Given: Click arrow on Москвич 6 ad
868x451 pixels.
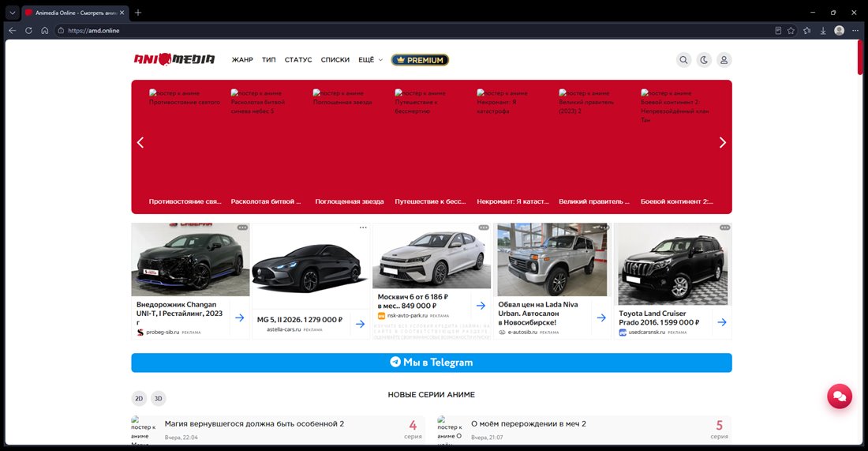Looking at the screenshot, I should [481, 306].
